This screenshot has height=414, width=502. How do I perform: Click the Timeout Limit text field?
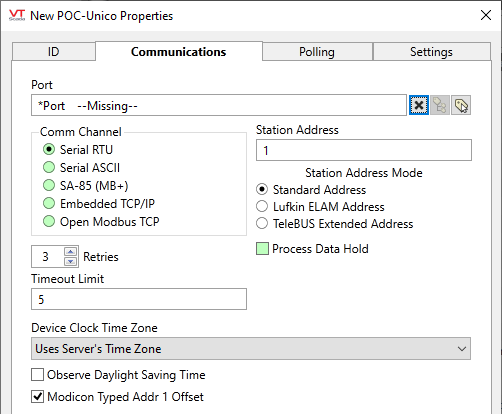tap(139, 299)
